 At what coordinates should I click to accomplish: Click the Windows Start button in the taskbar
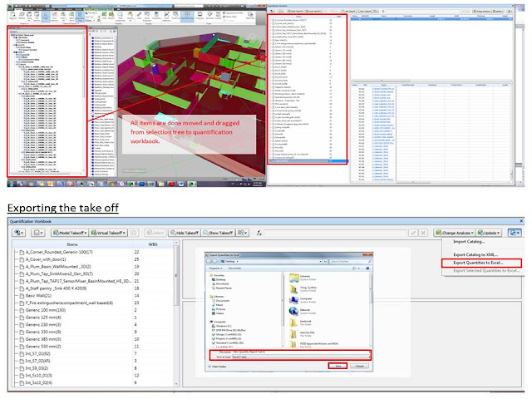pyautogui.click(x=12, y=184)
